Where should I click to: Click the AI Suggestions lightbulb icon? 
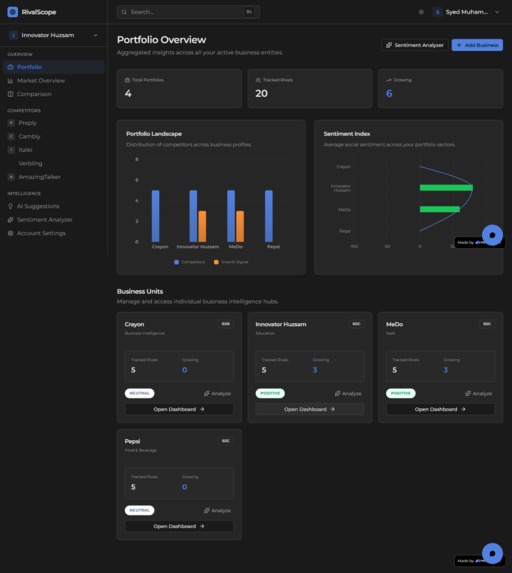tap(10, 206)
